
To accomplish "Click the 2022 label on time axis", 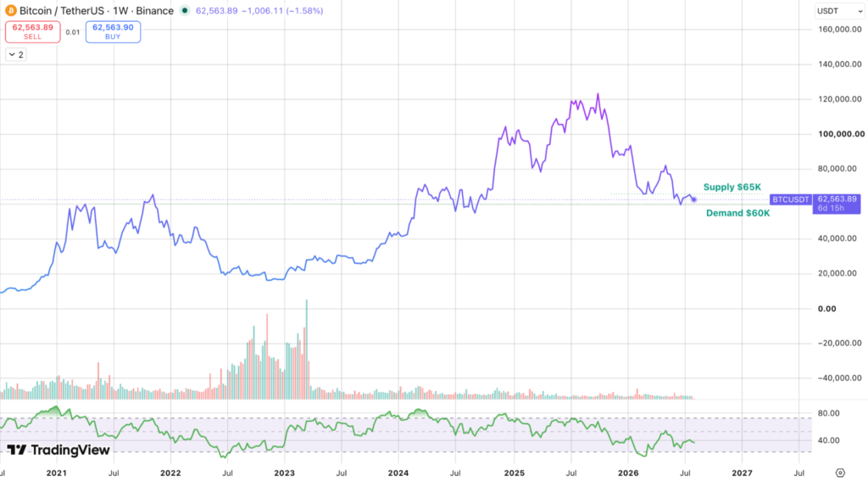I will [x=170, y=473].
